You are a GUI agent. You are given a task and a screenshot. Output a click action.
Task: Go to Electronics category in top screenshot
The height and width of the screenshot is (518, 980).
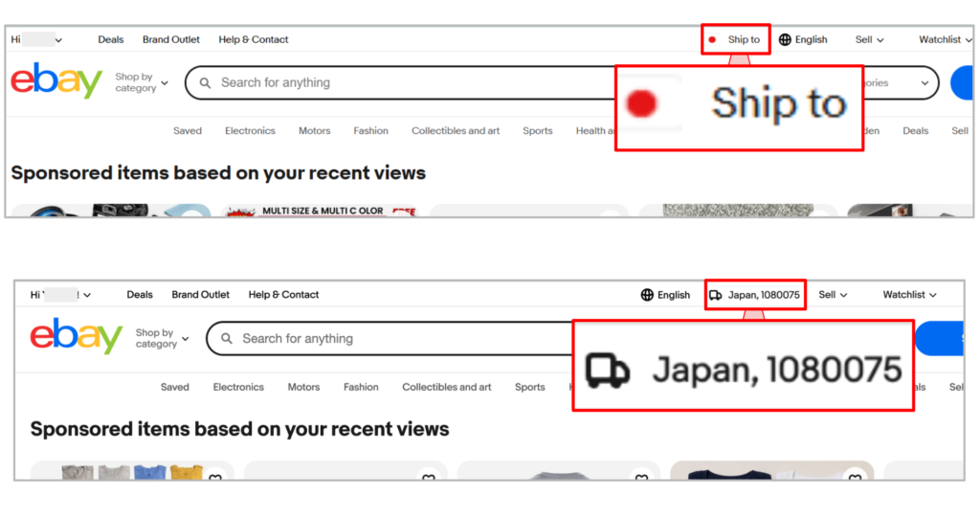[x=250, y=131]
